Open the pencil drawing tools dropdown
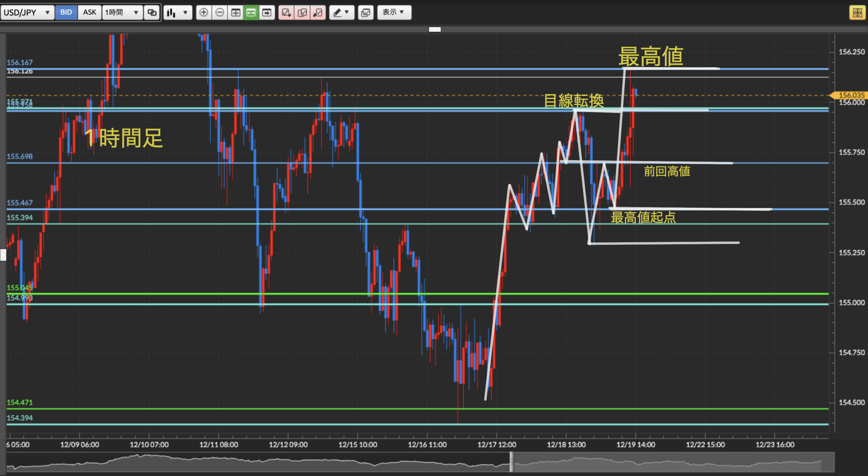The height and width of the screenshot is (476, 868). coord(341,13)
